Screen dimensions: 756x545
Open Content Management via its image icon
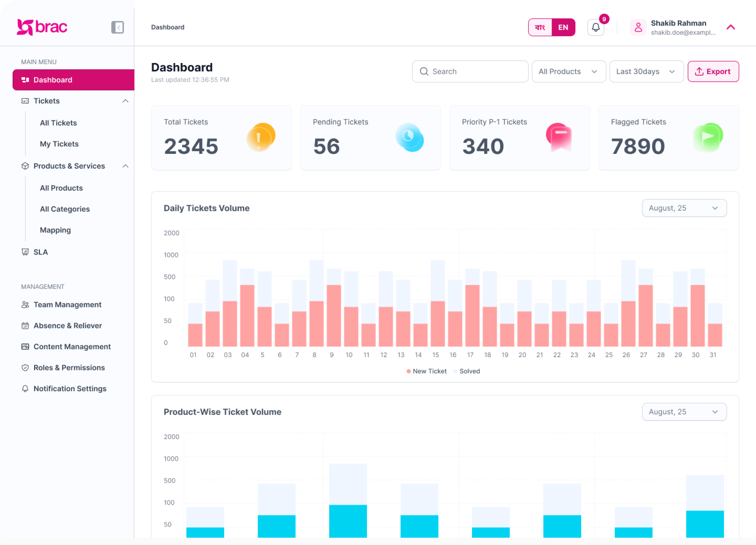pyautogui.click(x=25, y=347)
